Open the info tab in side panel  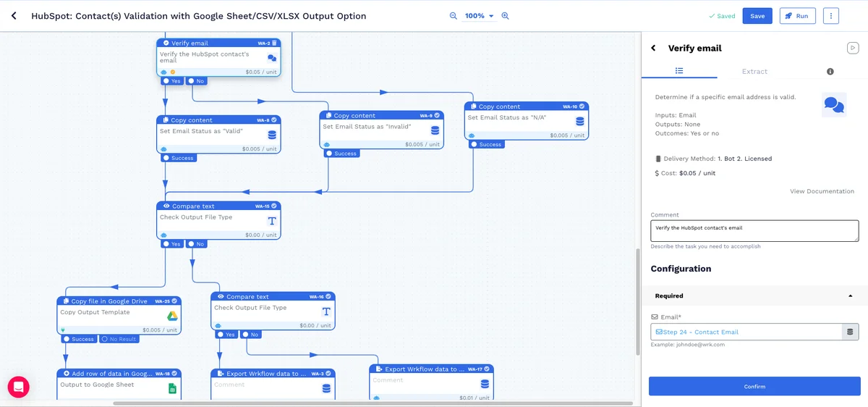point(830,71)
